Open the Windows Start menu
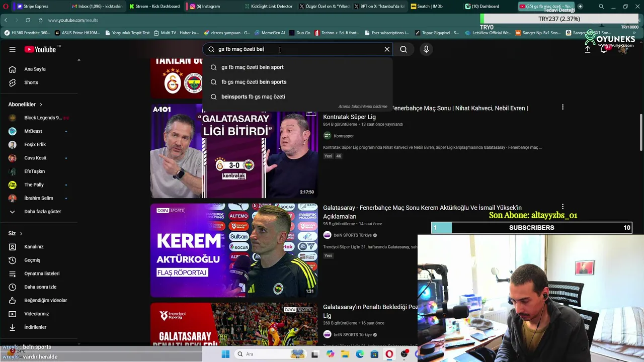Viewport: 644px width, 362px height. point(225,354)
